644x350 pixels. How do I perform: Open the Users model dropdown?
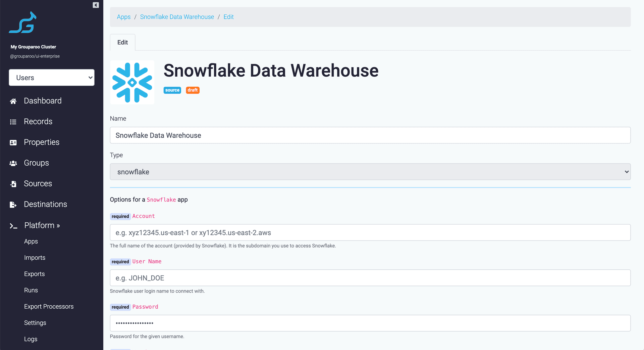[x=52, y=78]
